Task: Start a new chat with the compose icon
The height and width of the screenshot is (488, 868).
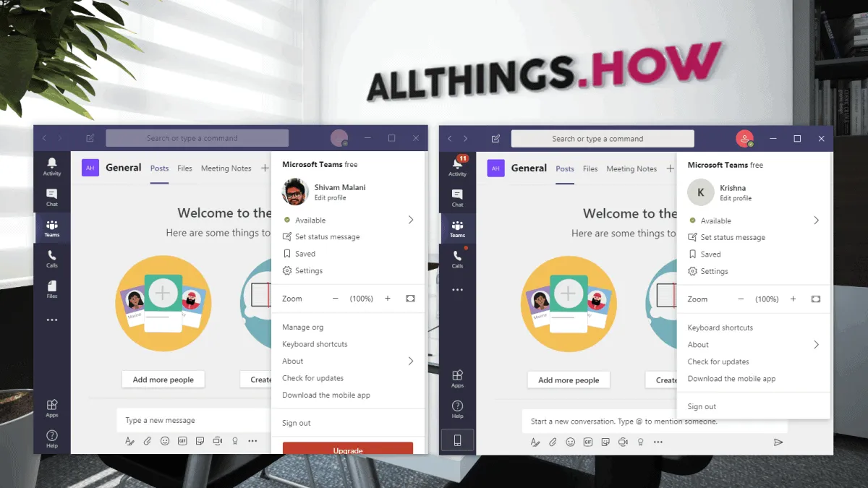Action: tap(89, 137)
